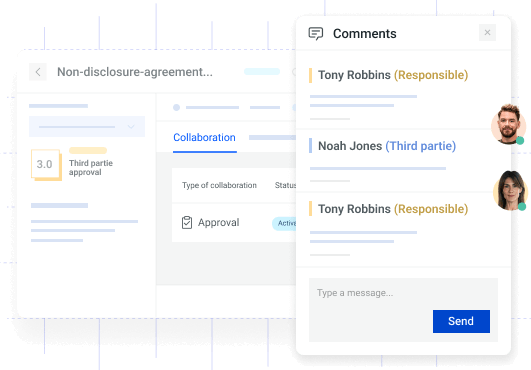Click the Comments speech bubble icon
The height and width of the screenshot is (370, 531).
click(316, 34)
